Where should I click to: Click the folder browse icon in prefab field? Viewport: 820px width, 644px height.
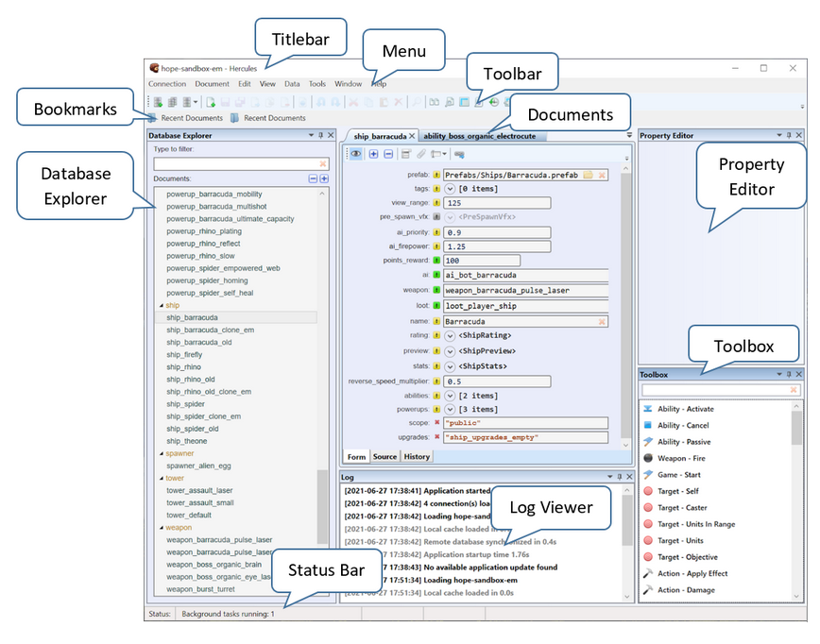(x=588, y=175)
